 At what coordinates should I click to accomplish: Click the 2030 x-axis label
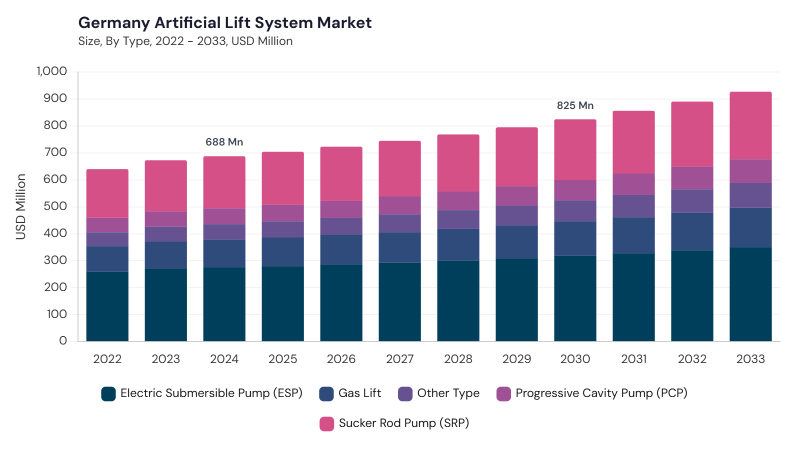[x=575, y=359]
